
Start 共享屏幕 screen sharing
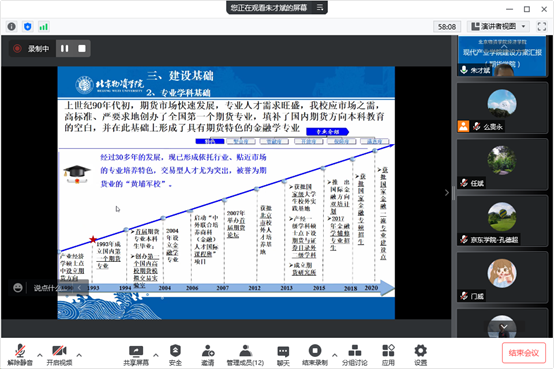tap(136, 355)
